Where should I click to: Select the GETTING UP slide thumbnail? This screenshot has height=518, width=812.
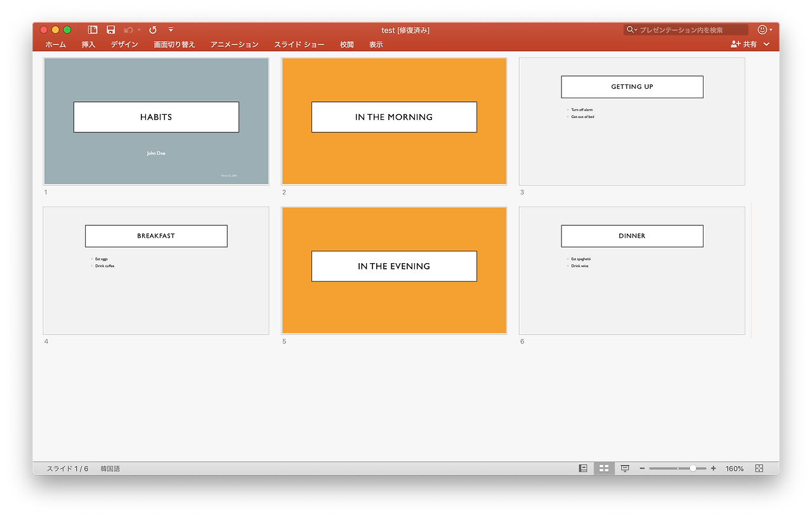pos(632,121)
